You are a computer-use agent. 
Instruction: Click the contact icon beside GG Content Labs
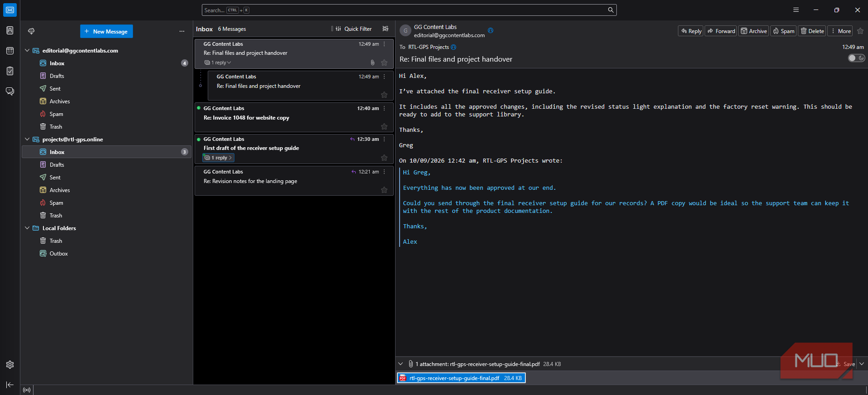(491, 30)
